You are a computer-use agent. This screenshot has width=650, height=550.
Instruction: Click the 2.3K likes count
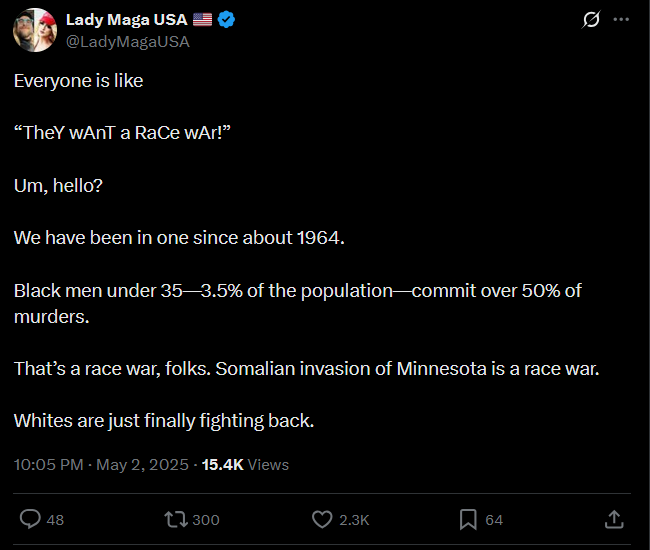[354, 520]
